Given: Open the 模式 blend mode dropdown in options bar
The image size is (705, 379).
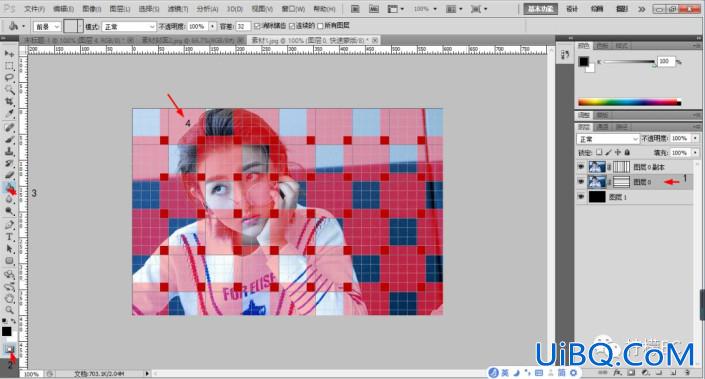Looking at the screenshot, I should 129,27.
